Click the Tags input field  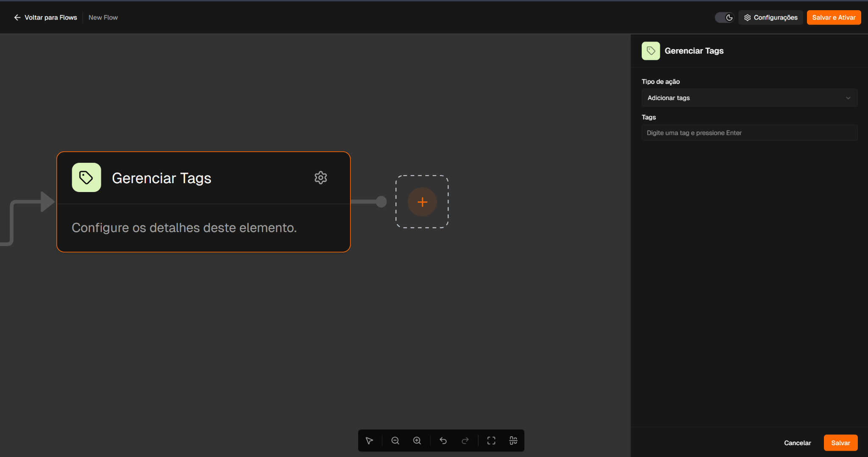[749, 133]
